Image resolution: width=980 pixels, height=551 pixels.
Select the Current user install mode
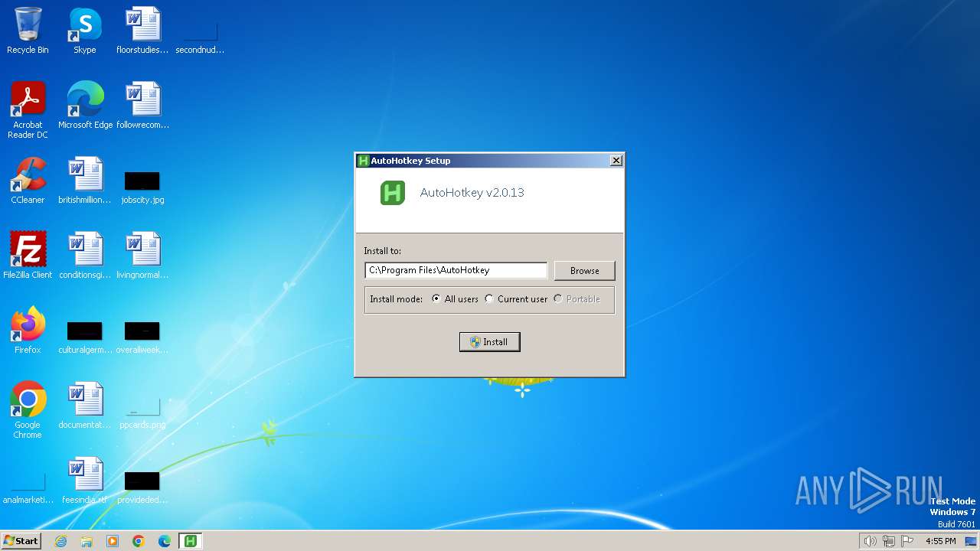[516, 299]
